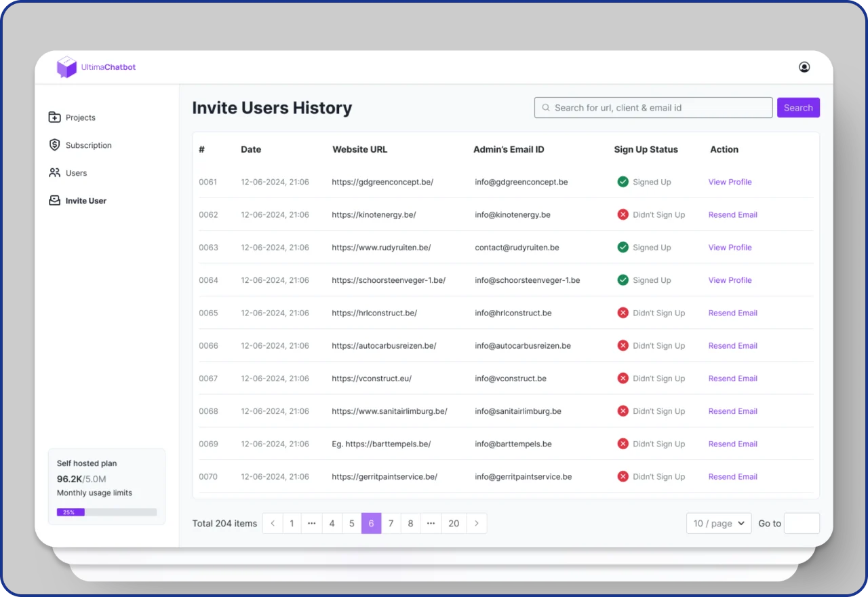
Task: Go to the previous page with the left arrow
Action: coord(273,523)
